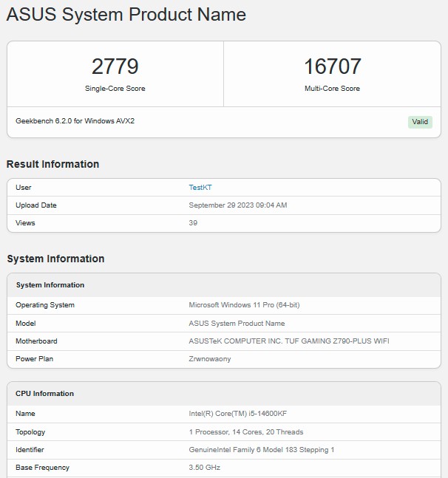Viewport: 448px width, 478px height.
Task: Open the TestKT user profile link
Action: point(200,188)
